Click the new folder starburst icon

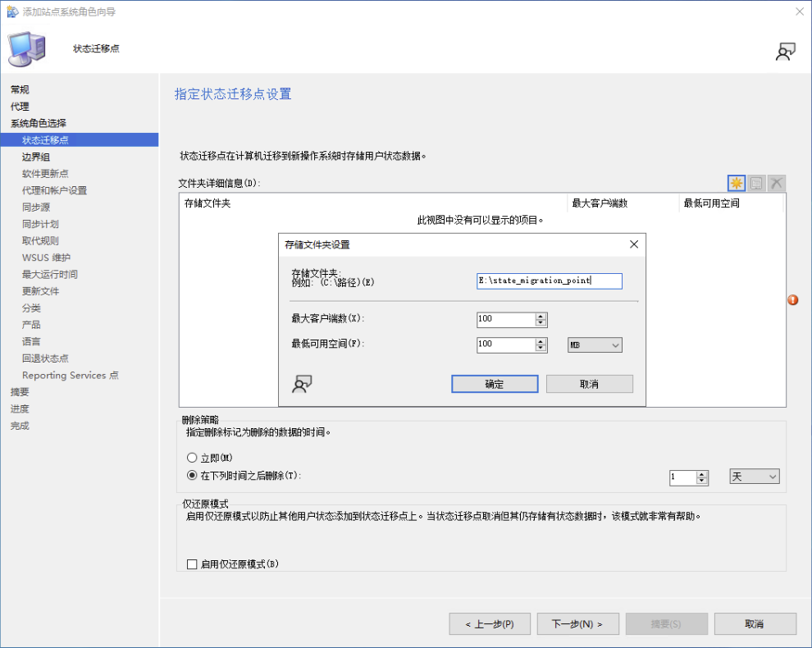pyautogui.click(x=736, y=183)
